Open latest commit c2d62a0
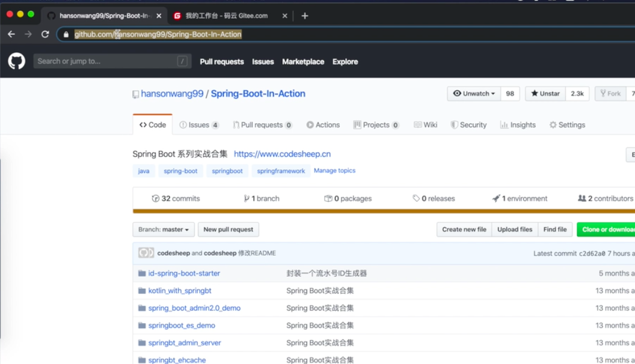 (592, 253)
